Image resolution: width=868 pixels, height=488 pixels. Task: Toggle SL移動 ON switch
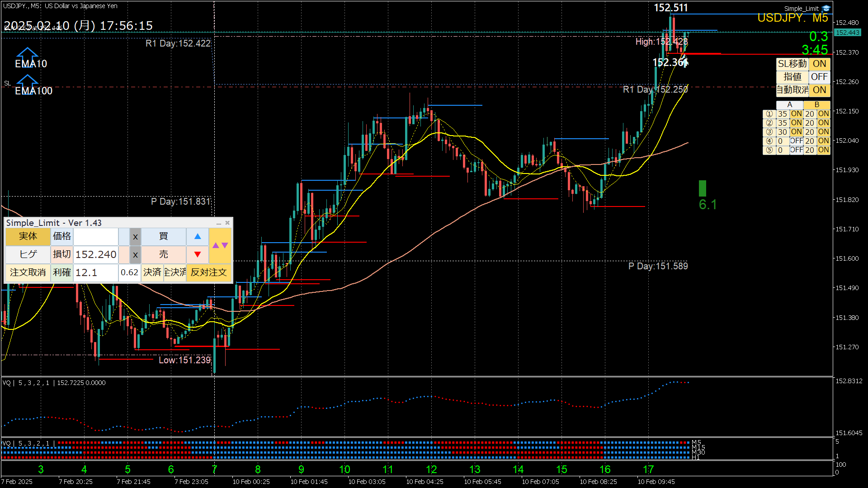pyautogui.click(x=819, y=64)
